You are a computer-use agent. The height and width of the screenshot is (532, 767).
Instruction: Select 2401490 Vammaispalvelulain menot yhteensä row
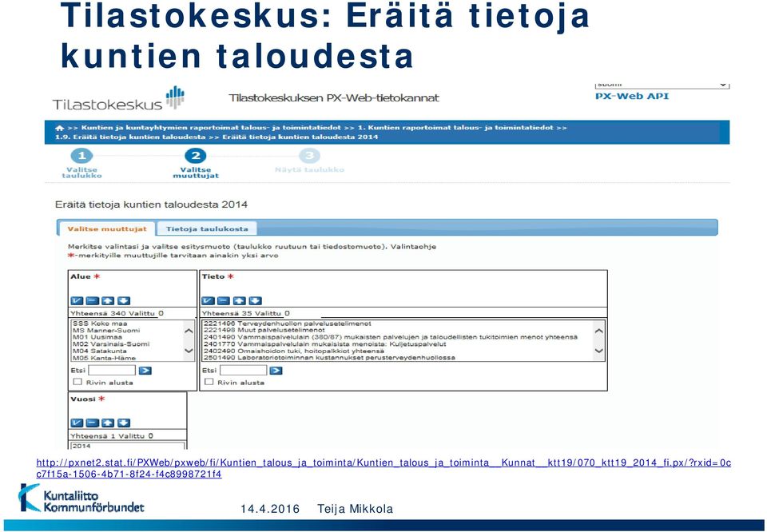(x=397, y=337)
